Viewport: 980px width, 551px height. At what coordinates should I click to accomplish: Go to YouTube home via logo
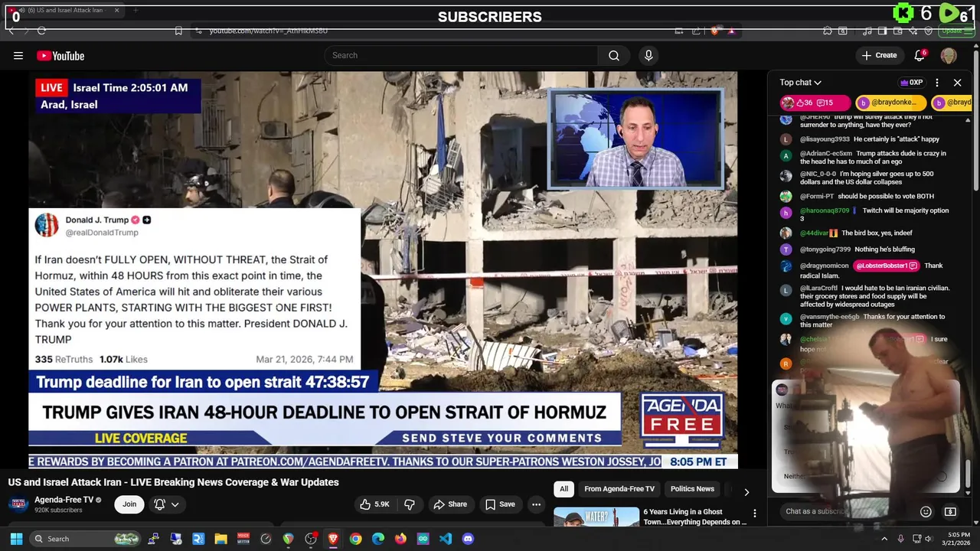tap(60, 56)
